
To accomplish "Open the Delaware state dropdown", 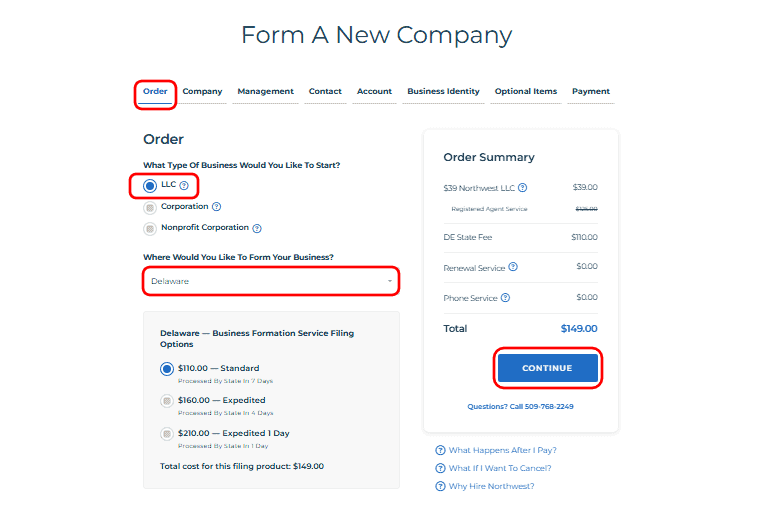I will [271, 281].
